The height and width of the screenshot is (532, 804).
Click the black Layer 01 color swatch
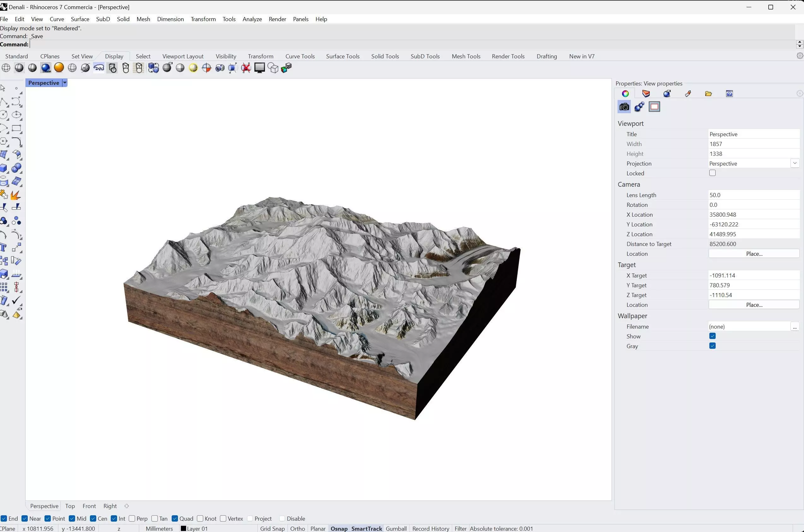pyautogui.click(x=183, y=528)
